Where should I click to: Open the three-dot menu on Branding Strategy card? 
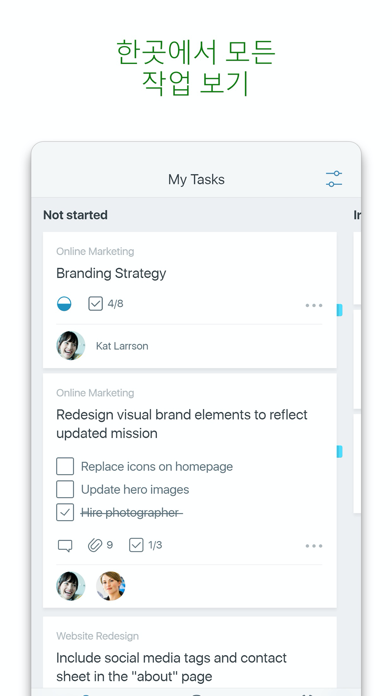[x=314, y=305]
